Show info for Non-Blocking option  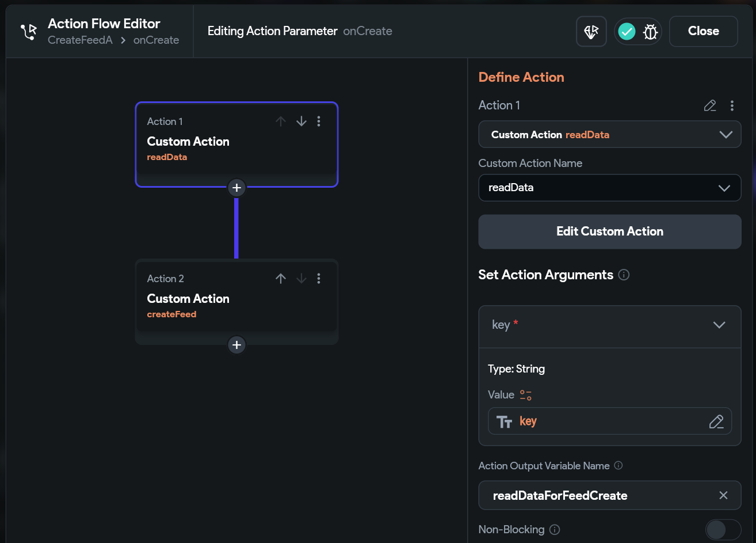[x=555, y=530]
